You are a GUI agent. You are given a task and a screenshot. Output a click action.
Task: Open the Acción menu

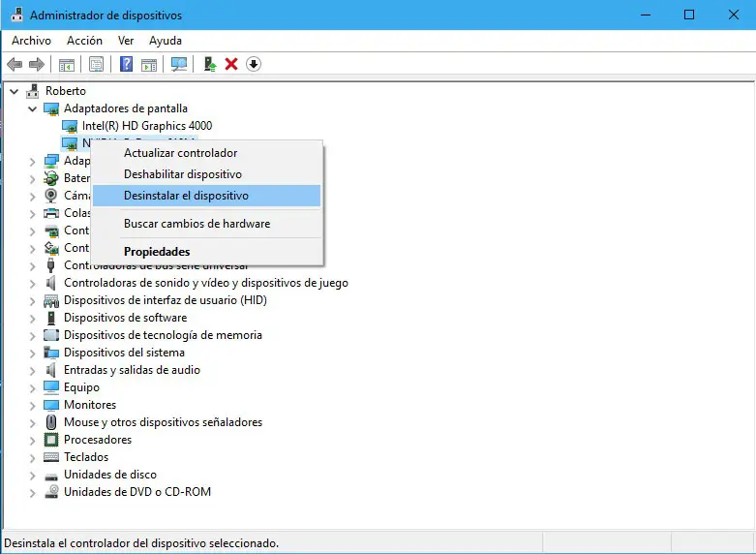[x=84, y=41]
